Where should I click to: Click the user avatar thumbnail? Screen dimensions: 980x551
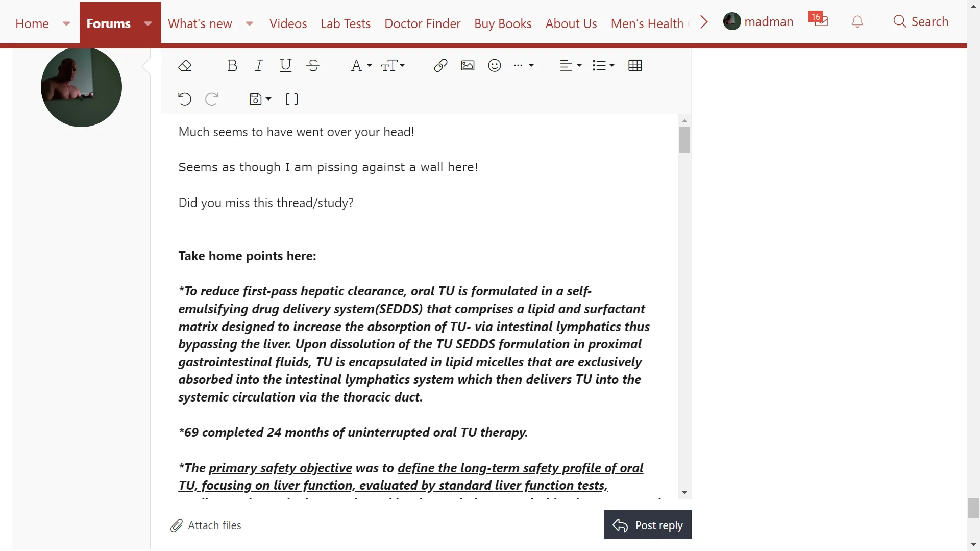coord(81,87)
